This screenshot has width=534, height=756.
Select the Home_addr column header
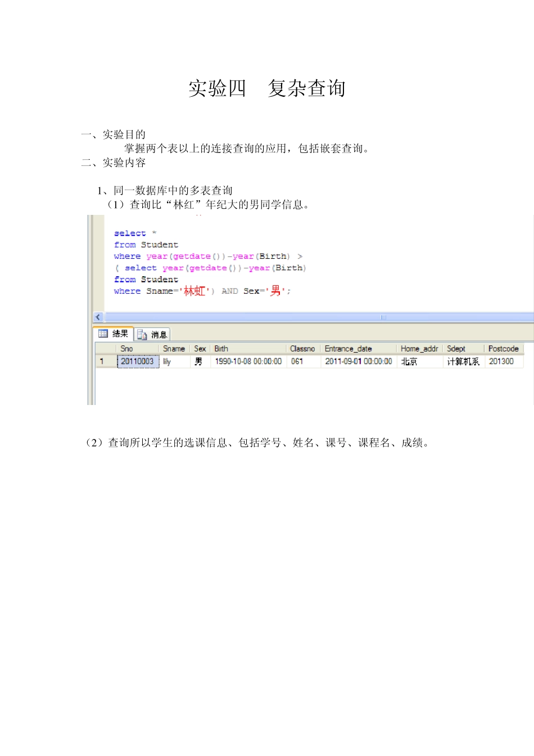420,349
